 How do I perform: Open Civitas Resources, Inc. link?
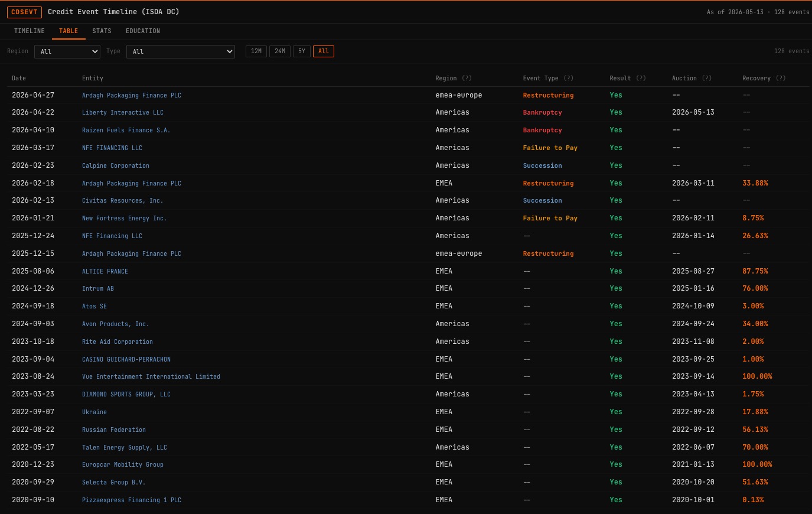pyautogui.click(x=123, y=200)
